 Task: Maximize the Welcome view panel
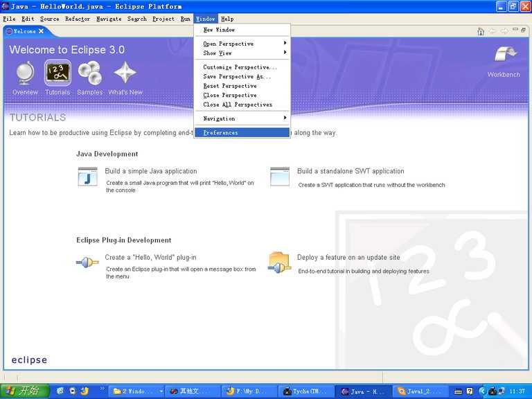523,30
